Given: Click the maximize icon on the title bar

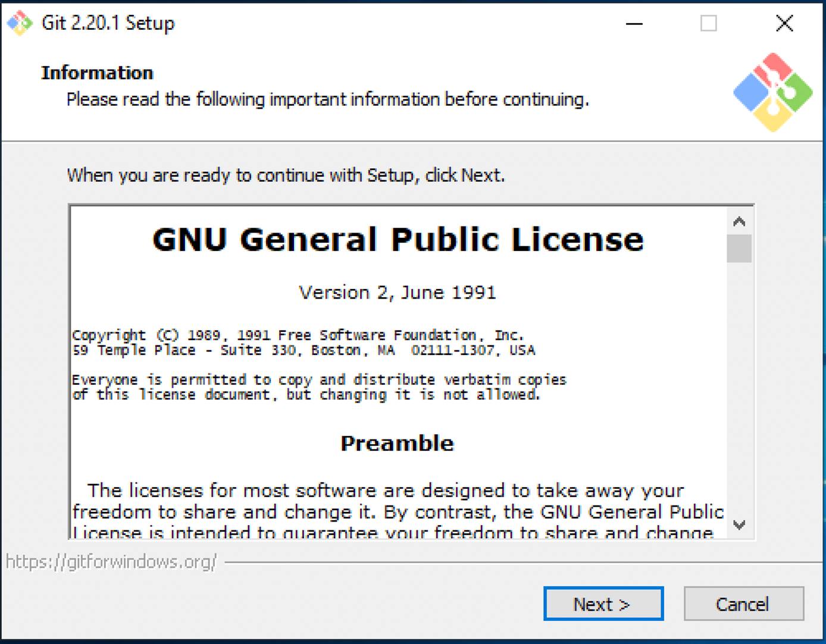Looking at the screenshot, I should [x=708, y=24].
